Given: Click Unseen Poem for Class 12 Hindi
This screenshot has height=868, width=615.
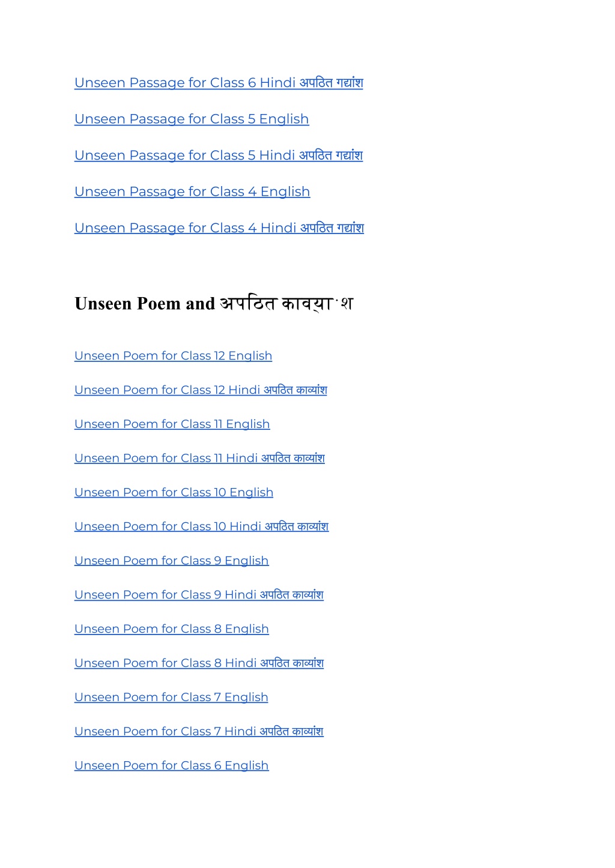Looking at the screenshot, I should point(201,390).
